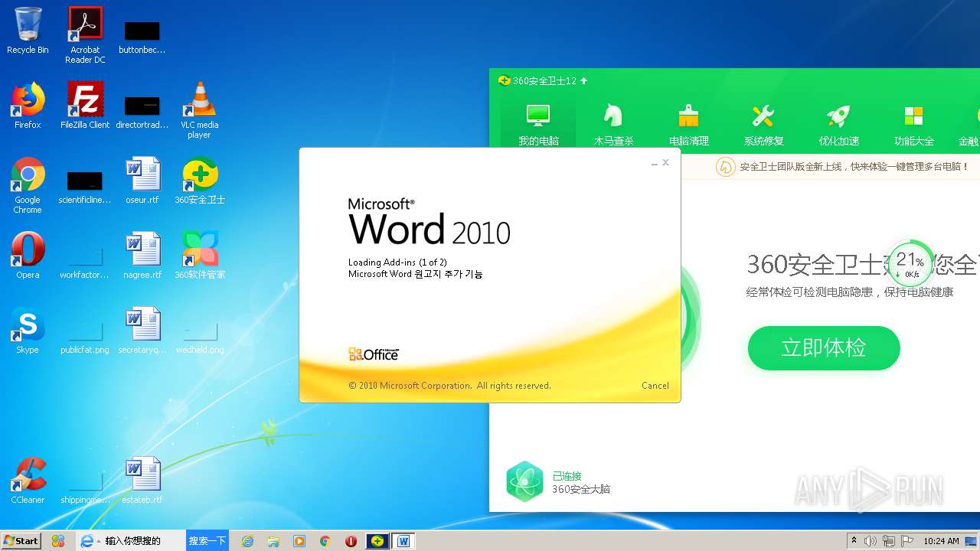Select the oseur.rtf document icon
Viewport: 980px width, 551px height.
tap(142, 181)
